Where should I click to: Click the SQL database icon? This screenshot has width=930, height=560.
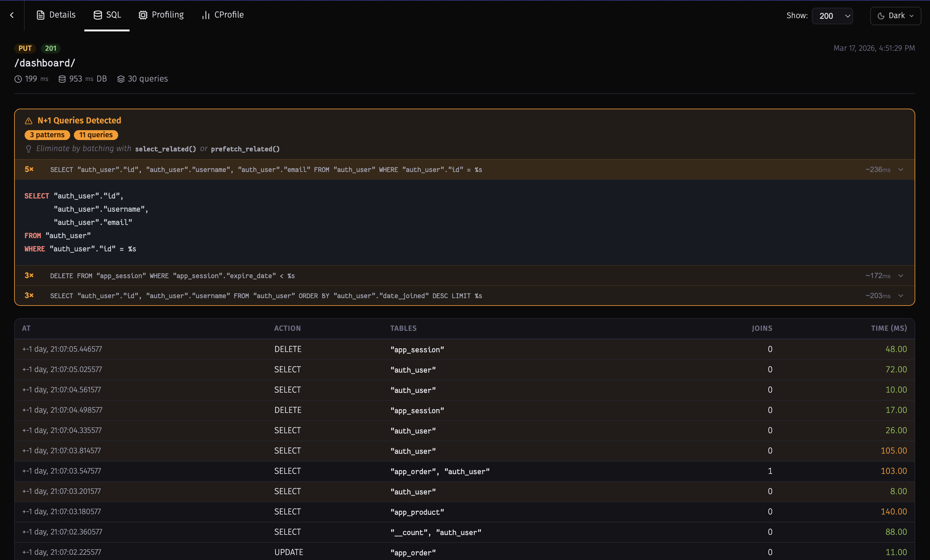tap(97, 15)
